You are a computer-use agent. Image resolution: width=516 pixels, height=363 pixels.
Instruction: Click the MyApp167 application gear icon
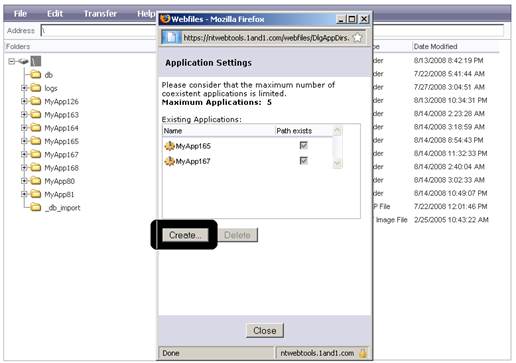(x=170, y=161)
